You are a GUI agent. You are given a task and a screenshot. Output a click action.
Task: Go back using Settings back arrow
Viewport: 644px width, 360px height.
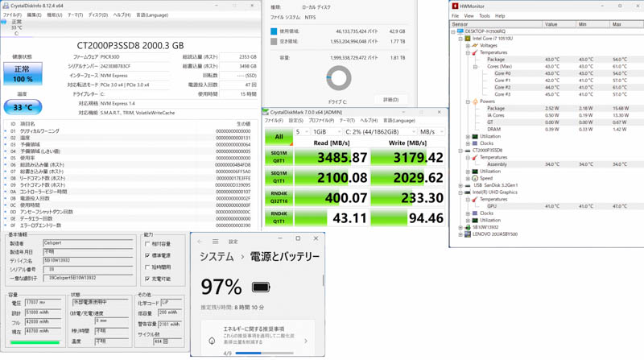tap(200, 241)
